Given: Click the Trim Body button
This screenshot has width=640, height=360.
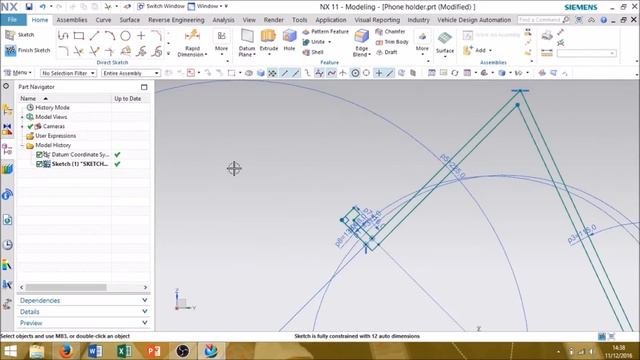Looking at the screenshot, I should [392, 42].
